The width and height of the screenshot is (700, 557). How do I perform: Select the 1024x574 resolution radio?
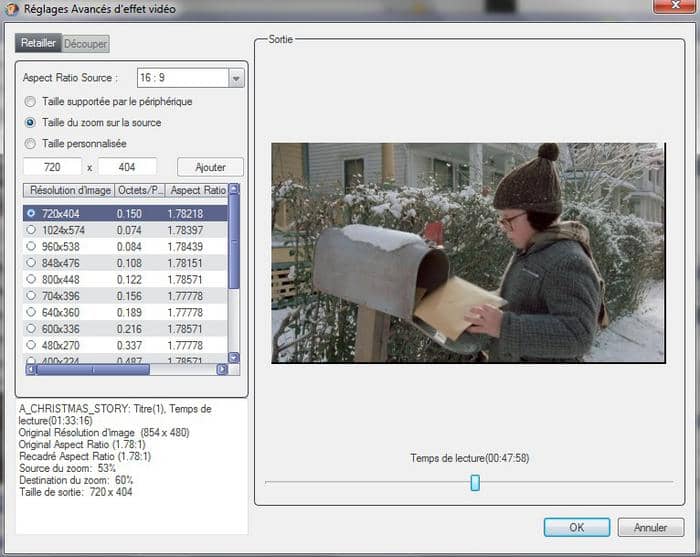coord(31,230)
